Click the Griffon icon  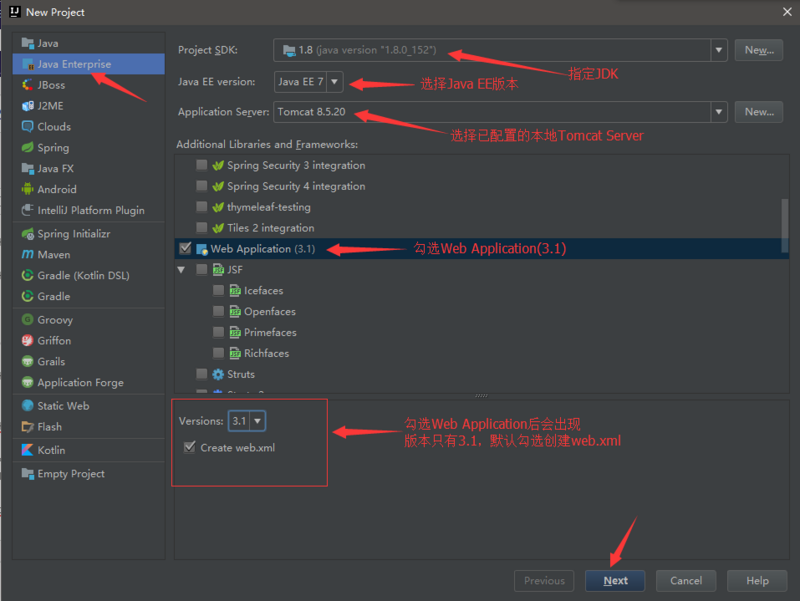(x=28, y=340)
